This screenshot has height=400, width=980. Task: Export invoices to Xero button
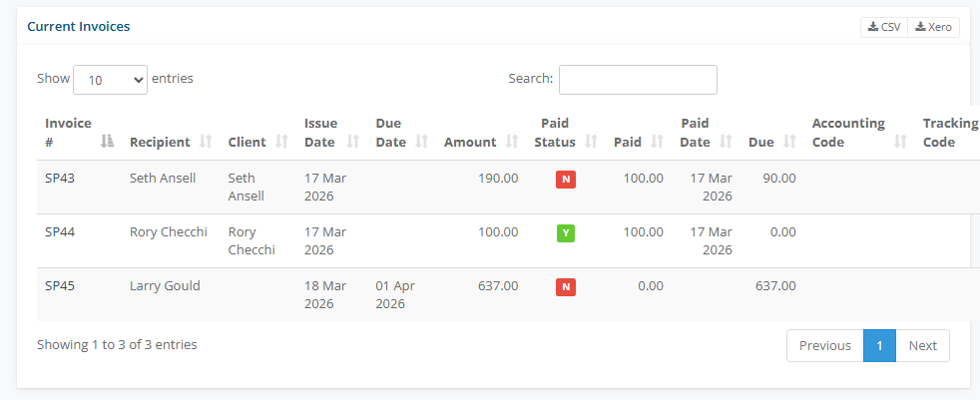coord(933,27)
